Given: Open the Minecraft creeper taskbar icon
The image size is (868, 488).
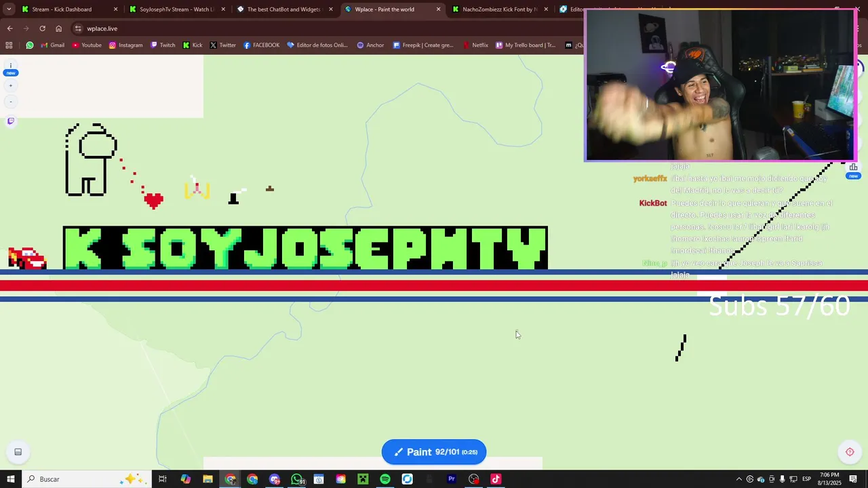Looking at the screenshot, I should click(x=363, y=479).
